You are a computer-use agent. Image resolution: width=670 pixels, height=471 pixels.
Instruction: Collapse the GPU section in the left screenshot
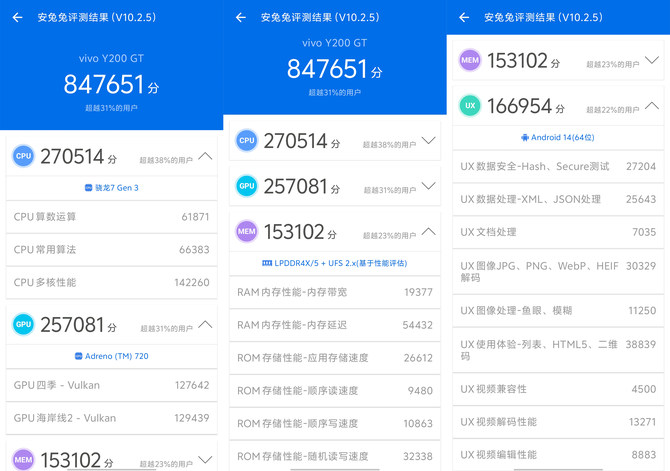click(x=205, y=324)
